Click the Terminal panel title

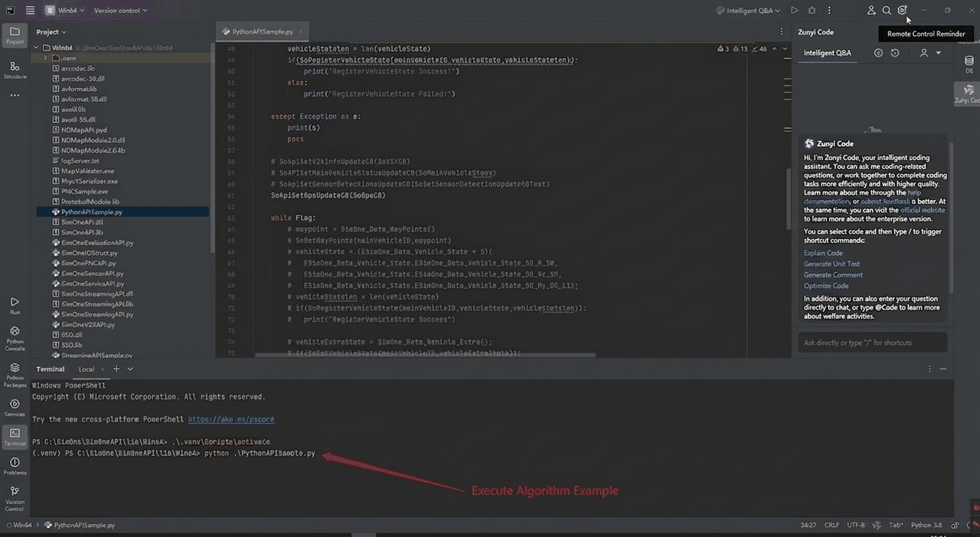click(x=51, y=369)
